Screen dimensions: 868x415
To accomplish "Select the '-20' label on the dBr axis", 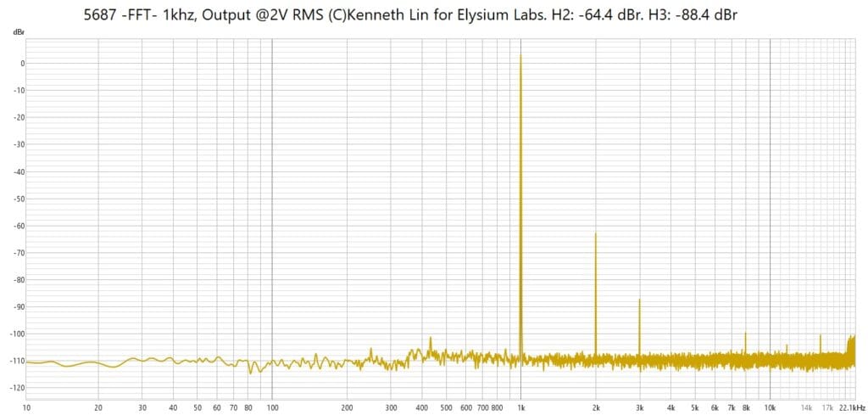I will pos(20,117).
